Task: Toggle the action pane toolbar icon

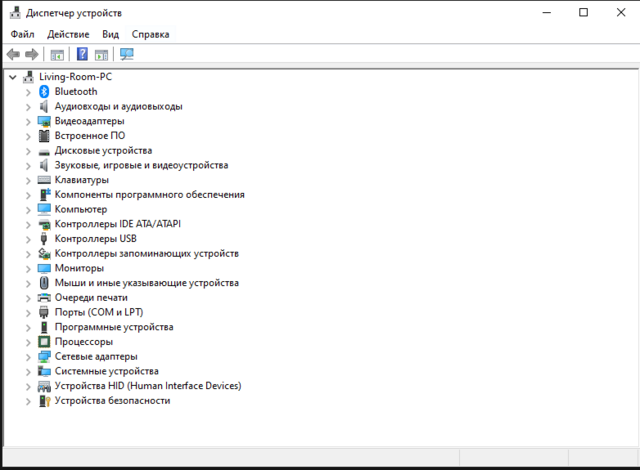Action: [101, 54]
